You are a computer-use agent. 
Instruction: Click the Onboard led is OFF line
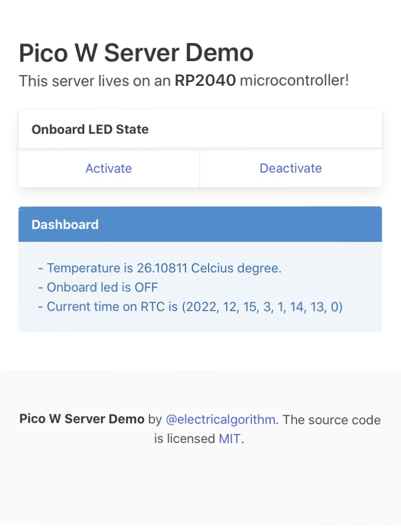coord(98,287)
